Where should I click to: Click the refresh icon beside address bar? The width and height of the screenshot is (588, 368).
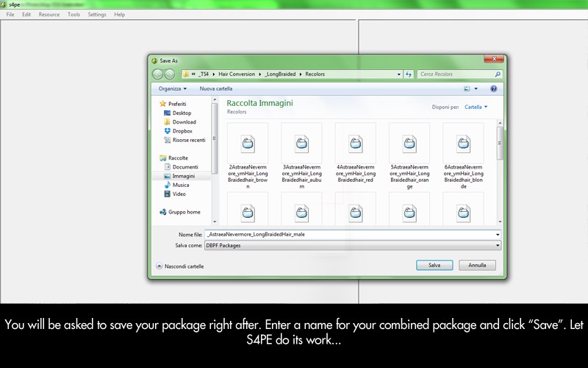(x=409, y=74)
